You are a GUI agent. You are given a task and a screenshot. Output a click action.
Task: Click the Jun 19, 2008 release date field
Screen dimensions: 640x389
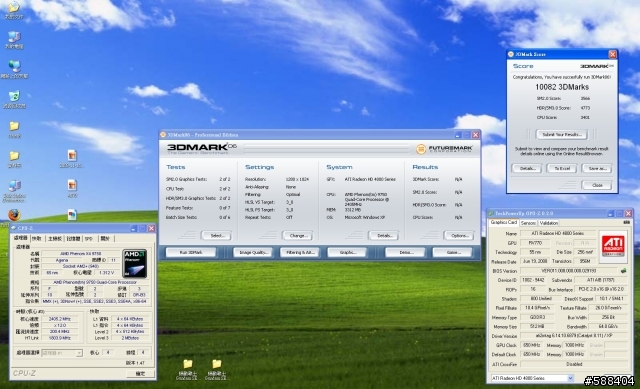[x=536, y=261]
